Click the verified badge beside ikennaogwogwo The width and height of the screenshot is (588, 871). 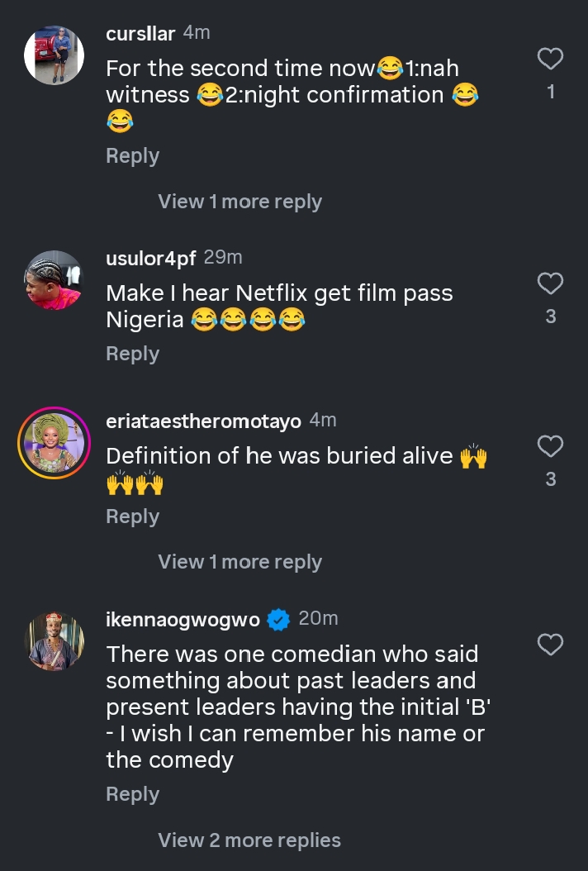coord(279,620)
